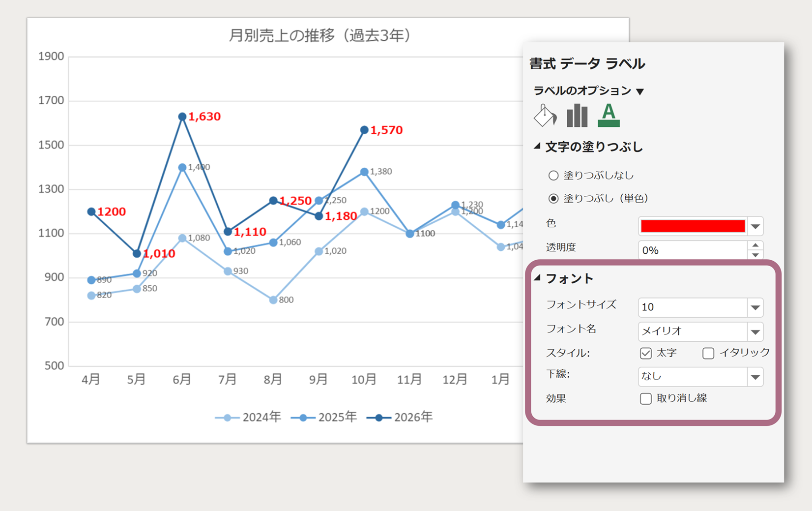
Task: Click the 2026年 June data point marker
Action: 182,117
